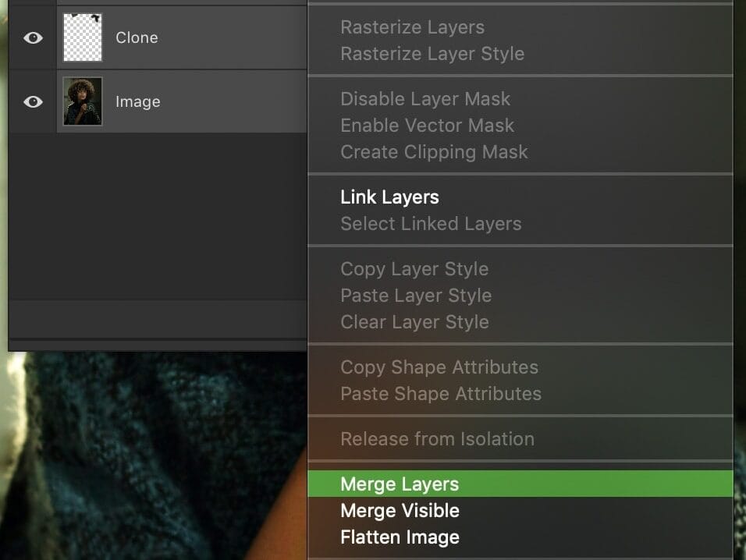Click the Image layer name

[x=138, y=101]
